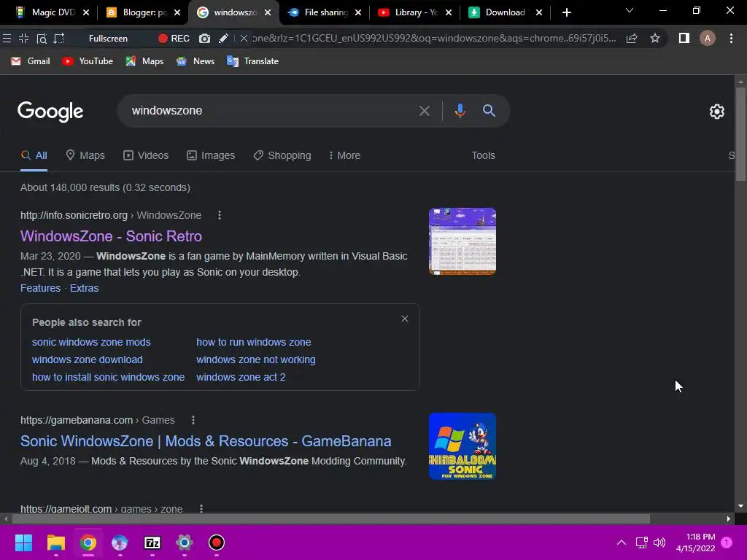The image size is (747, 560).
Task: Open search Tools options
Action: tap(483, 156)
